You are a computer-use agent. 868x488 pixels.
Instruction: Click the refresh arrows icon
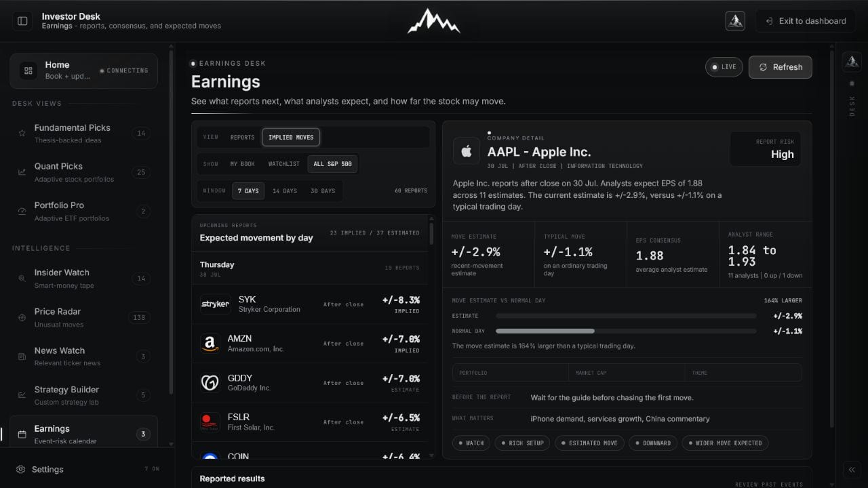tap(763, 67)
